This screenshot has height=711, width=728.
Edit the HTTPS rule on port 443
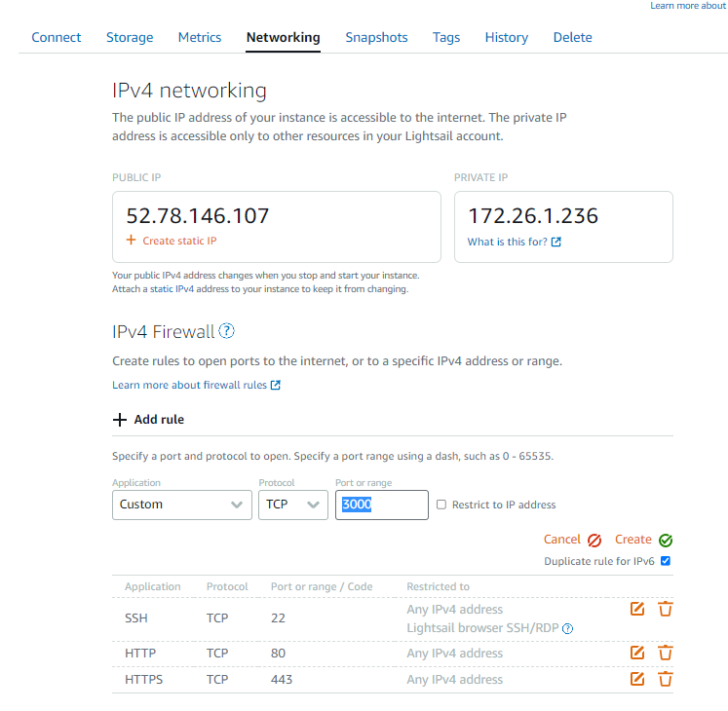pos(637,679)
